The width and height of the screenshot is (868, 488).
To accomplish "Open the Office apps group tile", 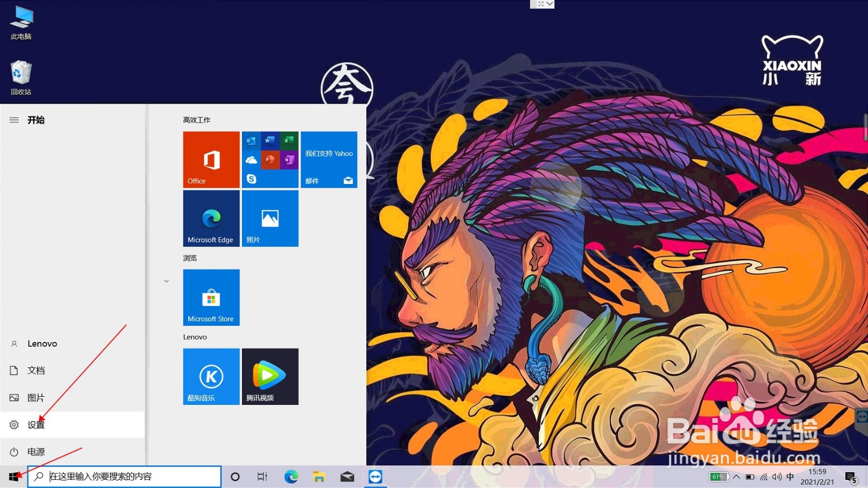I will pyautogui.click(x=270, y=160).
